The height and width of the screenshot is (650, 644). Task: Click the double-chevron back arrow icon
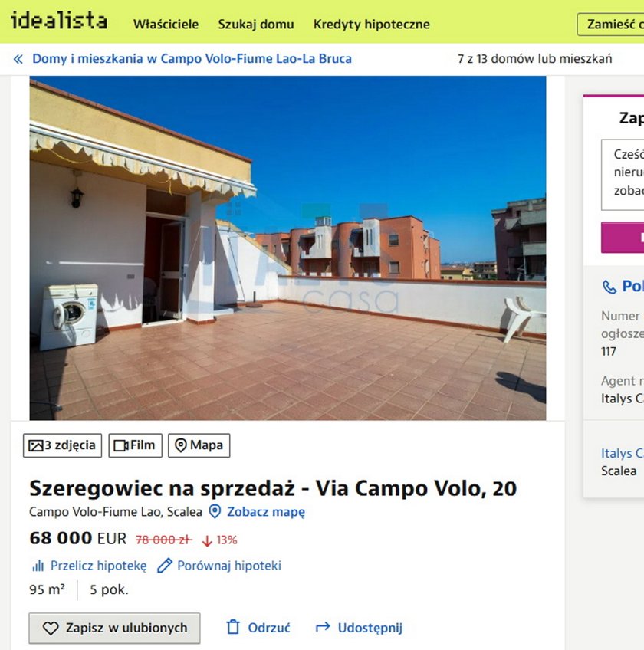(18, 59)
